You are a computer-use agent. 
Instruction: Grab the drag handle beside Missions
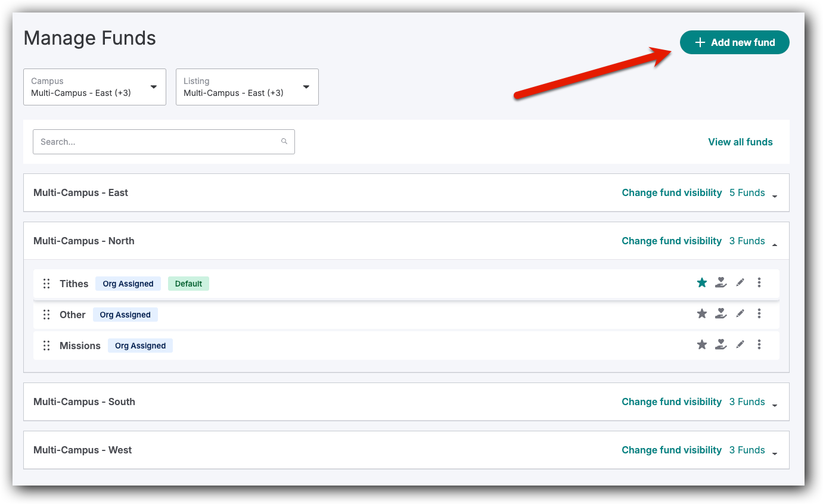click(46, 346)
